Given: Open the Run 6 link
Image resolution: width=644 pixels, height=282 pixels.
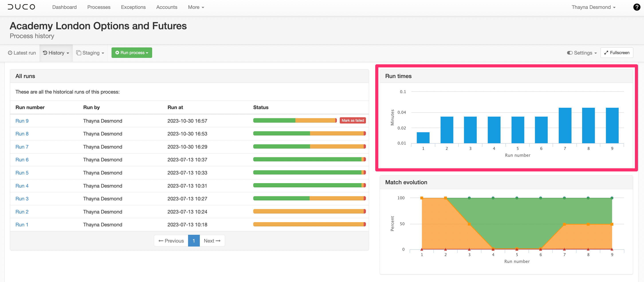Looking at the screenshot, I should coord(22,159).
